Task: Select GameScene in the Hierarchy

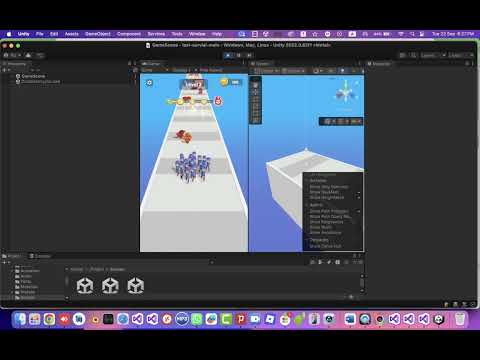Action: click(33, 76)
